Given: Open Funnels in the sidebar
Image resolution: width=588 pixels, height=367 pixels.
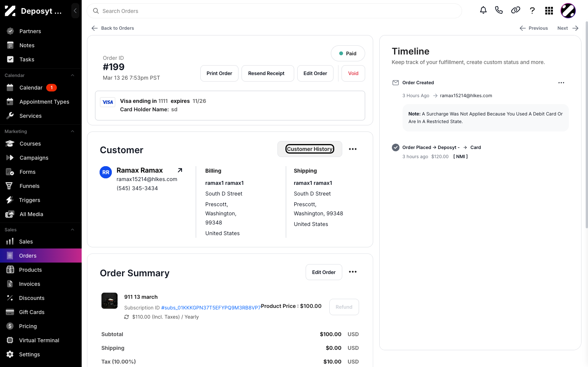Looking at the screenshot, I should coord(41,186).
